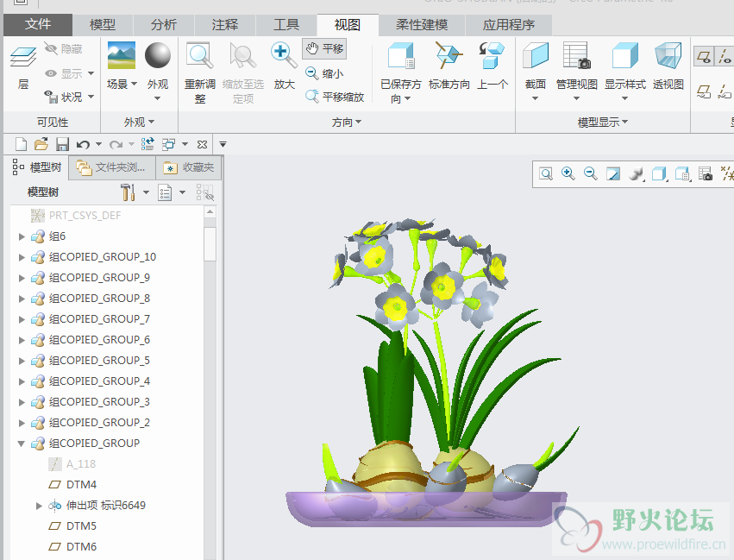Click the 工具 (Tools) ribbon tab
Viewport: 734px width, 560px height.
286,24
